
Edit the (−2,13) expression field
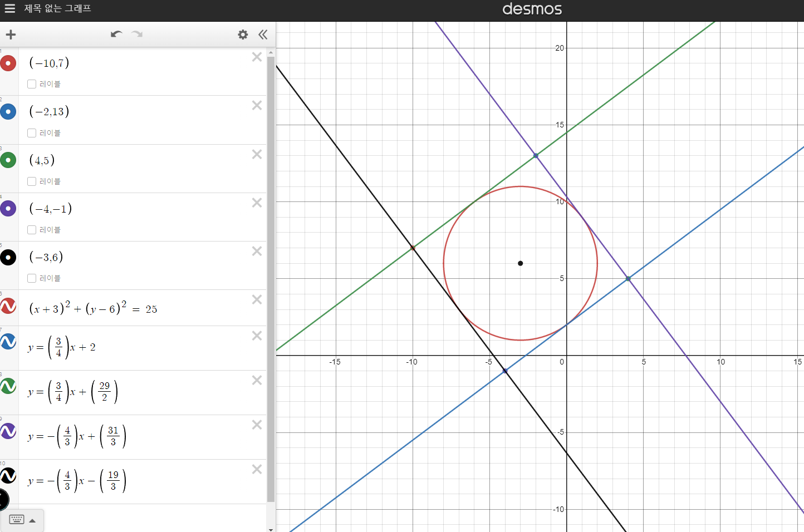pos(49,111)
